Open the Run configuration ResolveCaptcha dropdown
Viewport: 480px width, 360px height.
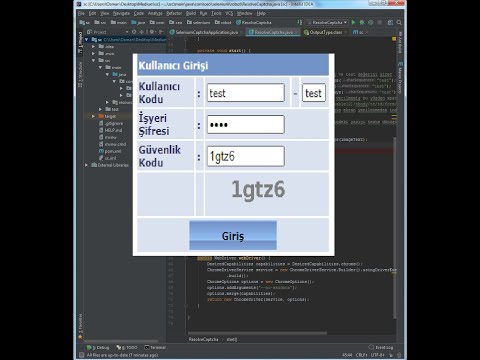pos(327,22)
